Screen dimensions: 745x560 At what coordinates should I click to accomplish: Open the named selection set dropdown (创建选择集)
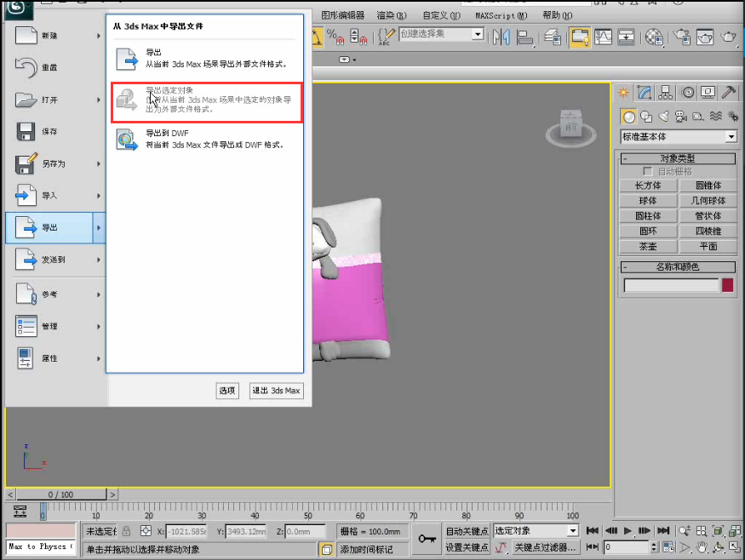point(478,34)
